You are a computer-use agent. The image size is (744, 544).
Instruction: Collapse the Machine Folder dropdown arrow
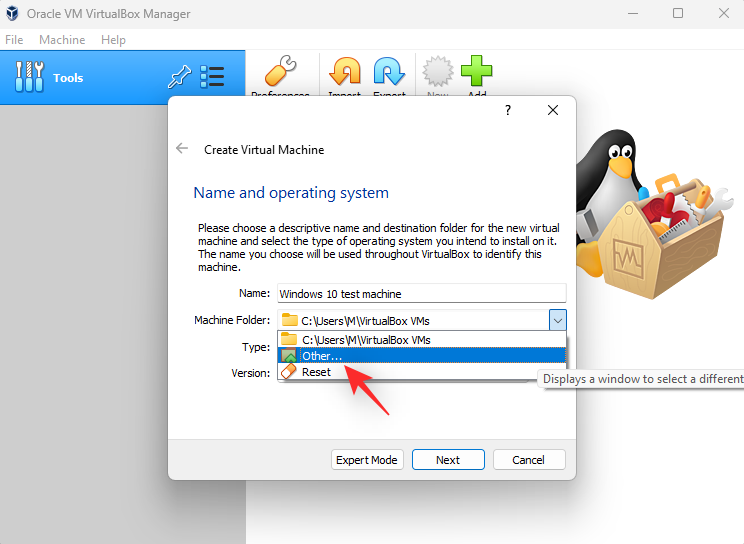[558, 320]
